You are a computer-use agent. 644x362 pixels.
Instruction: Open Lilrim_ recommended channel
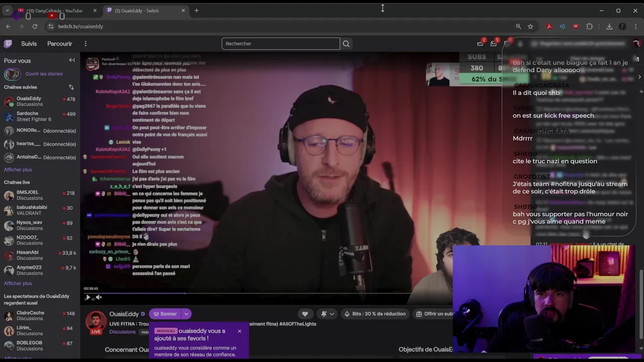tap(40, 331)
